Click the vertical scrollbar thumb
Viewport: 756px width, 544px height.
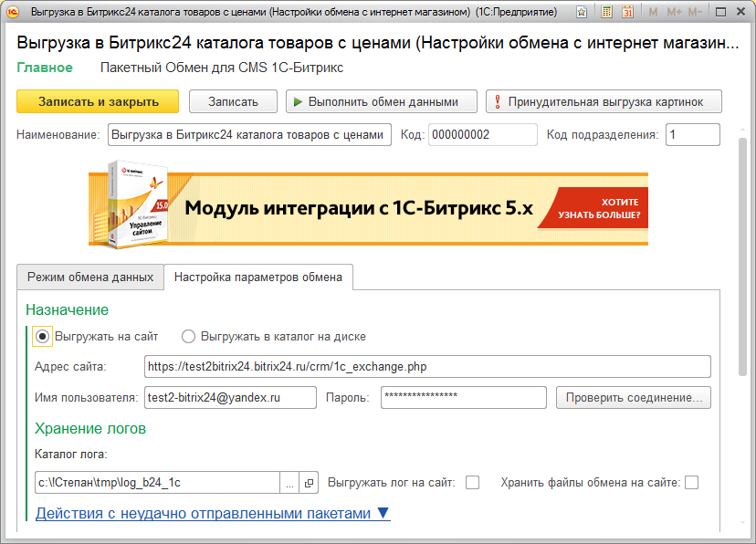[743, 256]
